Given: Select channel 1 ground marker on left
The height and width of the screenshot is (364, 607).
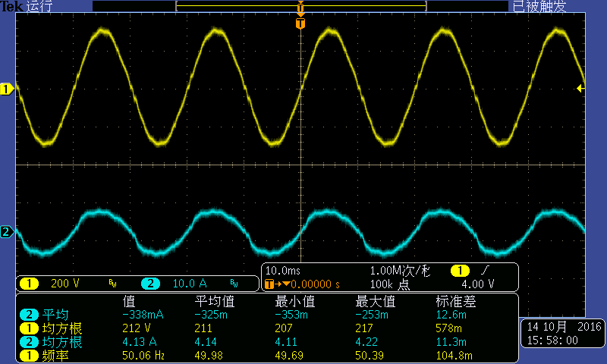Looking at the screenshot, I should click(7, 89).
